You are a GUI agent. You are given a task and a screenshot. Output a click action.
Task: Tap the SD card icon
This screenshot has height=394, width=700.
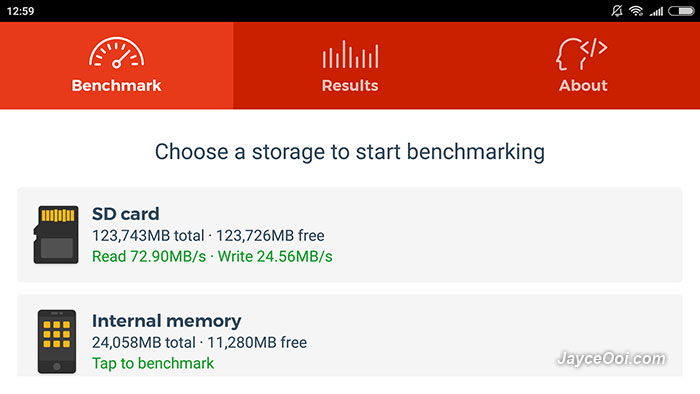click(x=56, y=234)
